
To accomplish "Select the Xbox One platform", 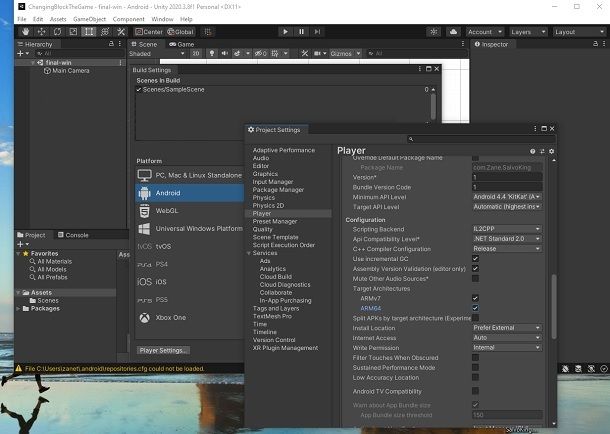I will (x=189, y=318).
